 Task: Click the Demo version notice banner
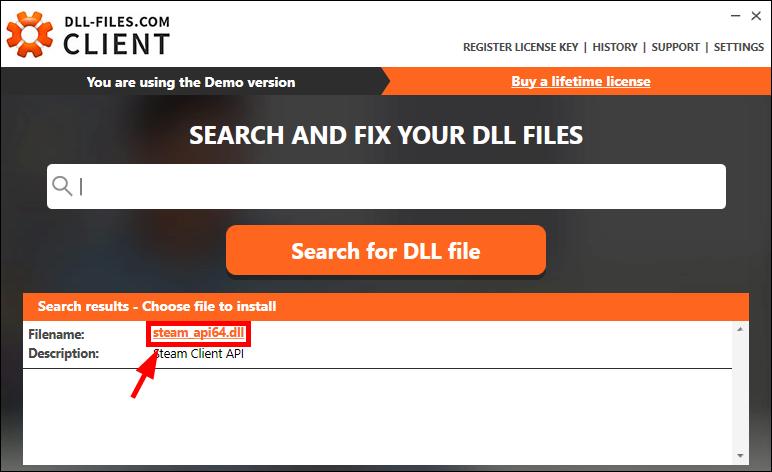click(191, 82)
